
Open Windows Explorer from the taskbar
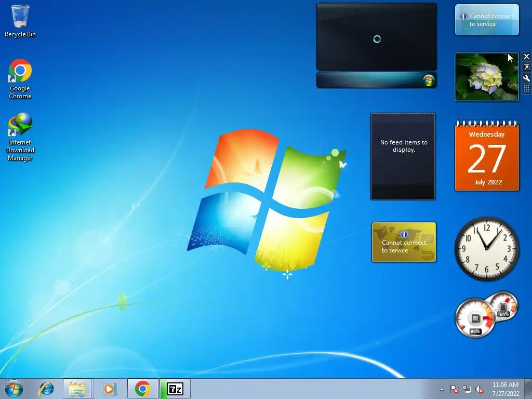coord(77,389)
